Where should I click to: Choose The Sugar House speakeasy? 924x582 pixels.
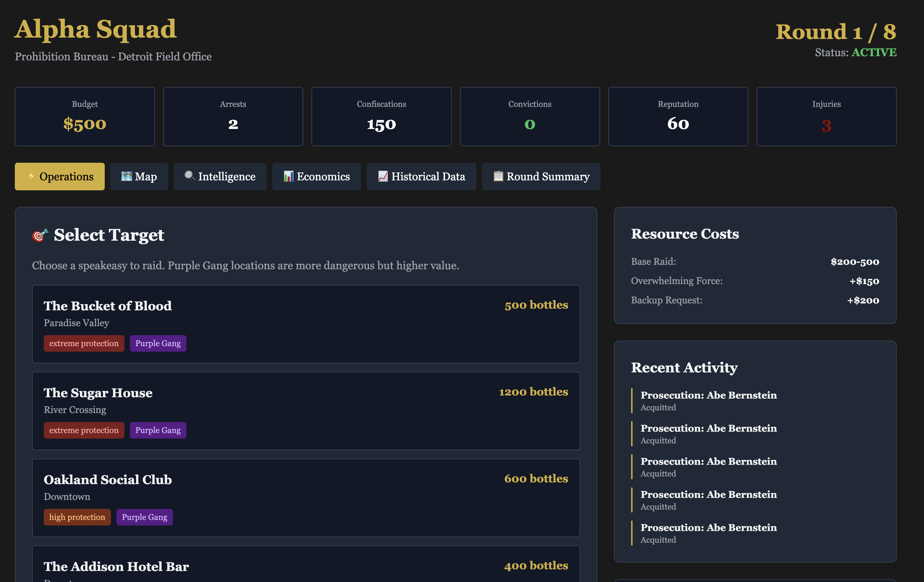[306, 410]
